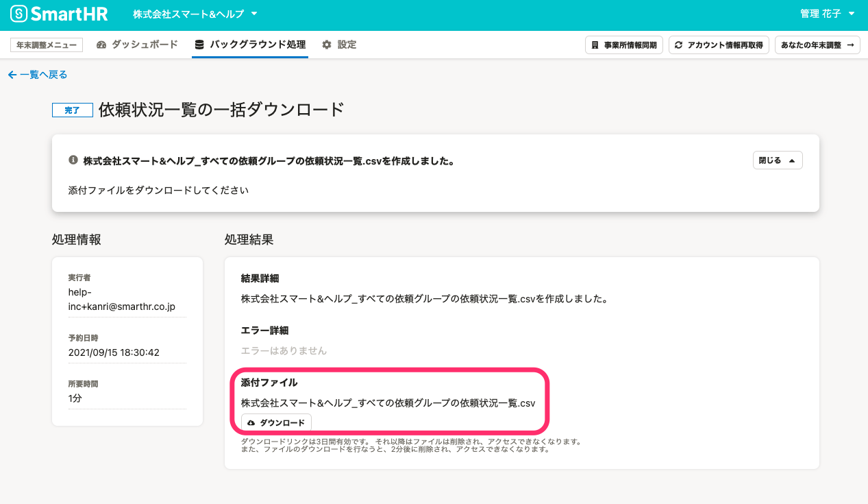
Task: Click the info icon in the notice
Action: 73,160
